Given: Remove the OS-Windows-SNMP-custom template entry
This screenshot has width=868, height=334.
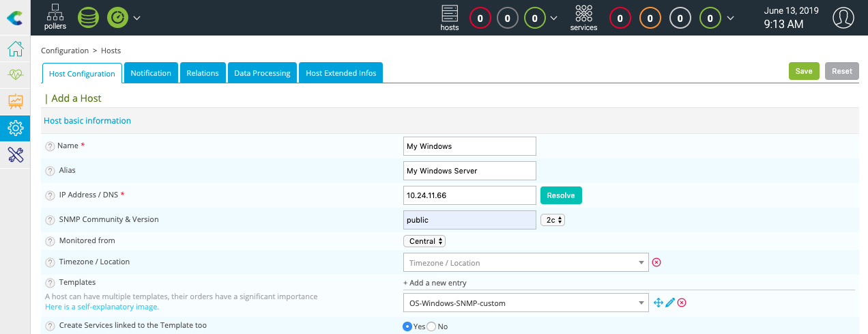Looking at the screenshot, I should (681, 303).
